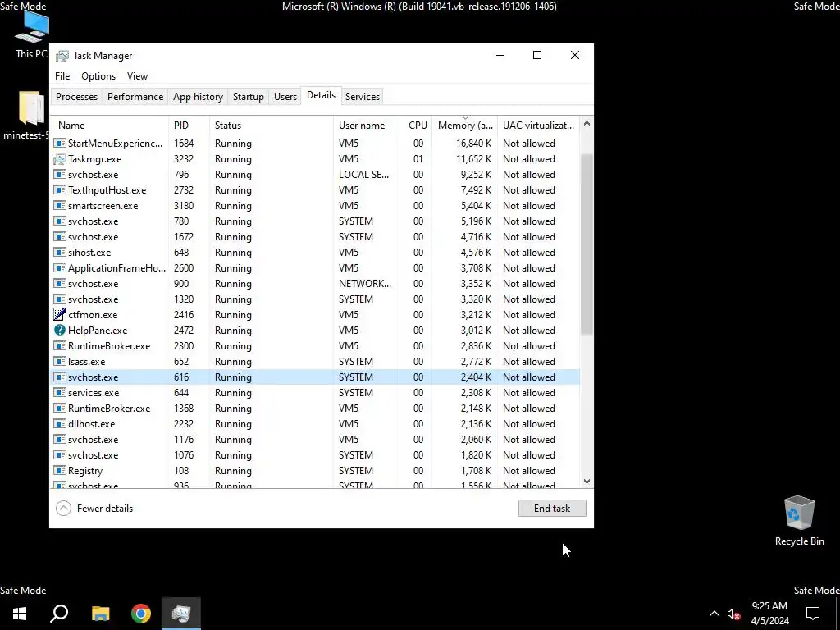840x630 pixels.
Task: Open the Action Center notifications icon
Action: [813, 614]
